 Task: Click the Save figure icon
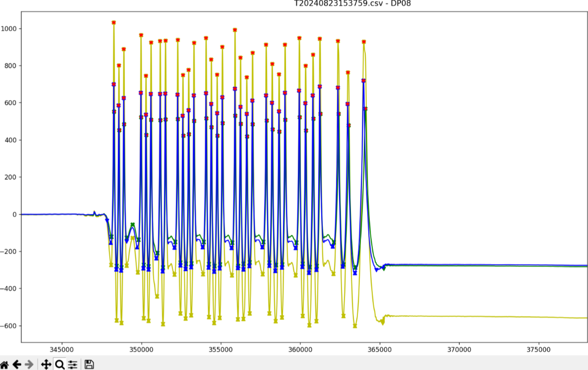point(89,364)
